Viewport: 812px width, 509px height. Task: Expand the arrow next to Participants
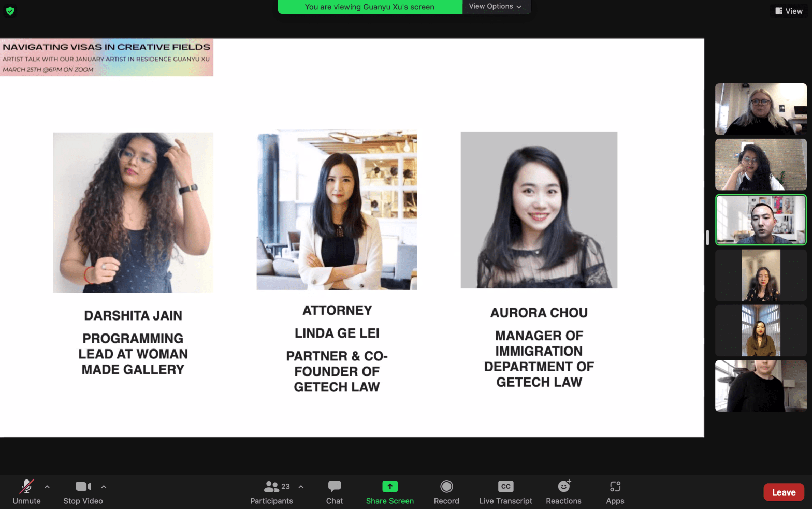coord(301,487)
